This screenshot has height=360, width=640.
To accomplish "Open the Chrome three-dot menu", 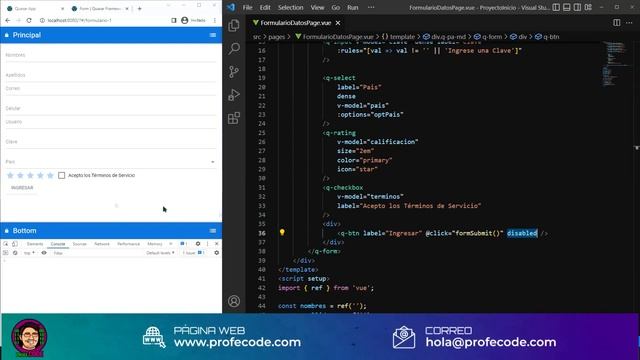I will point(215,20).
